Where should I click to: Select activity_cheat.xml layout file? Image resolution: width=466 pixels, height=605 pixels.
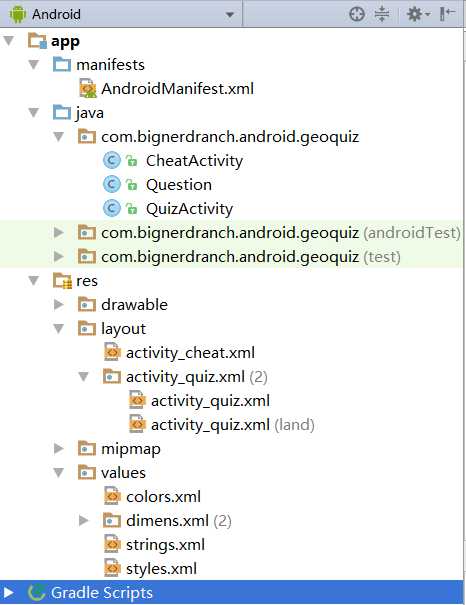[190, 353]
